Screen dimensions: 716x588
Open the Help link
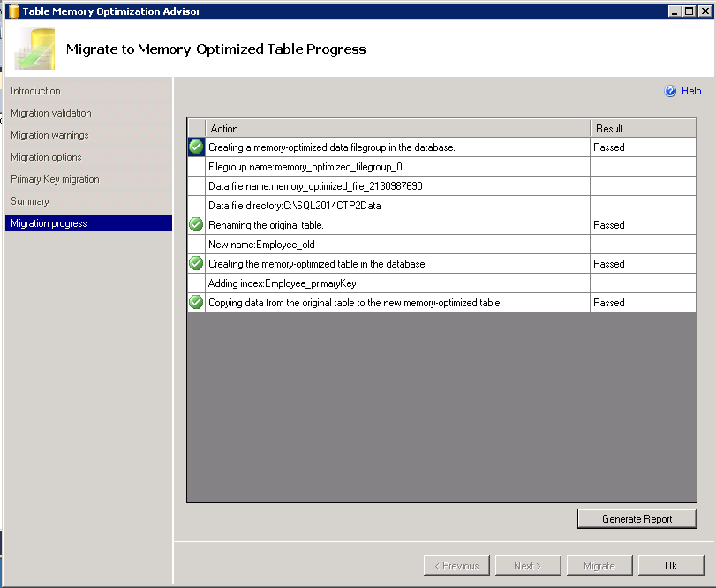[691, 91]
